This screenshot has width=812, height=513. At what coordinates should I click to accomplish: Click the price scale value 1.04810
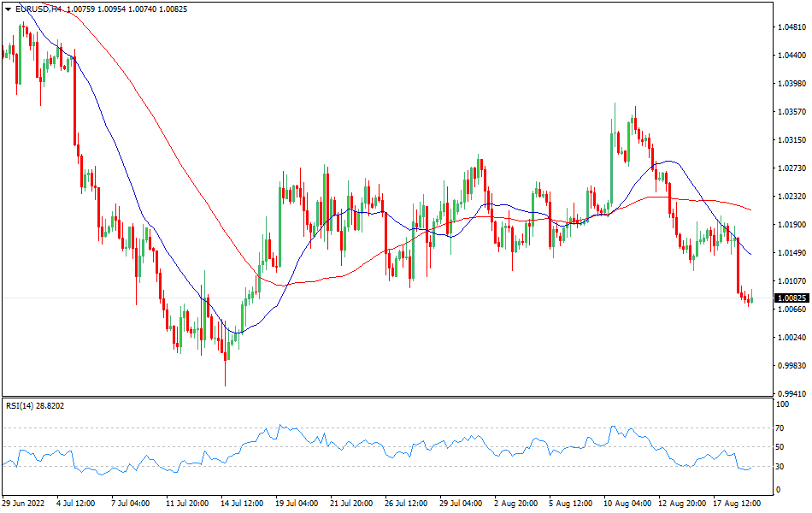(x=788, y=29)
